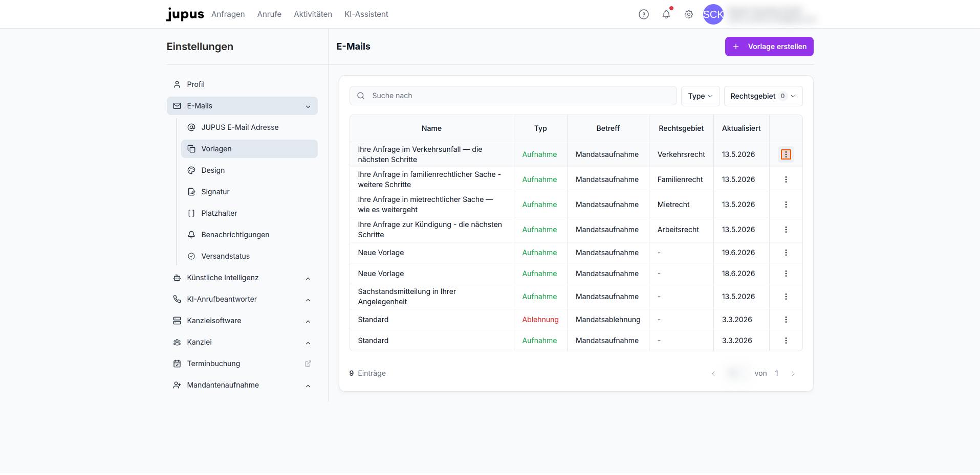980x475 pixels.
Task: Open row menu for Neue Vorlage dated 19.6.2026
Action: (786, 253)
